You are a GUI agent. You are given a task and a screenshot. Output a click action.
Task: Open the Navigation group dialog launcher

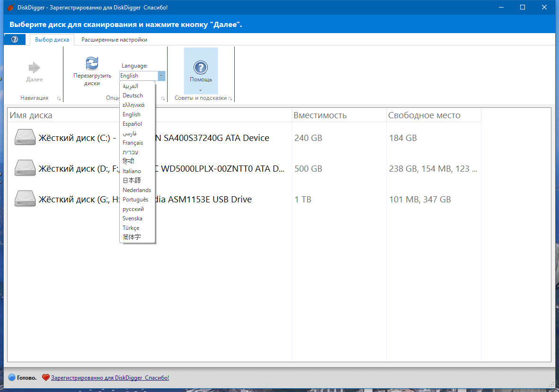click(59, 98)
